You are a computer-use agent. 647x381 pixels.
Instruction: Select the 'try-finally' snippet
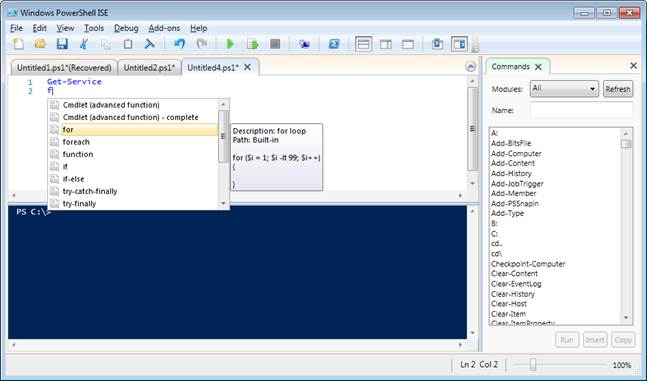click(134, 204)
